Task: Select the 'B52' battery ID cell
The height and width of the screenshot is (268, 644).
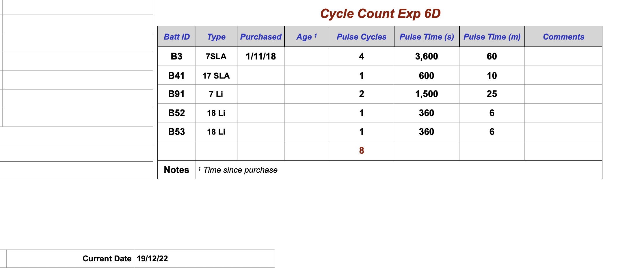Action: (x=177, y=113)
